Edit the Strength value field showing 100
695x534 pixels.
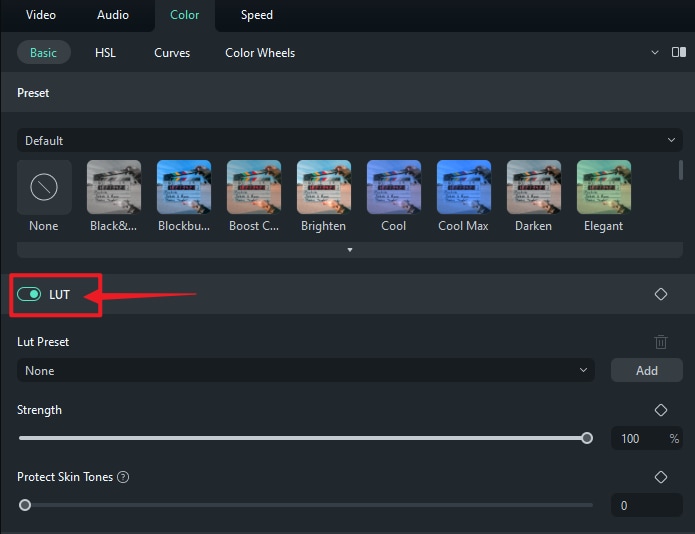pos(647,439)
